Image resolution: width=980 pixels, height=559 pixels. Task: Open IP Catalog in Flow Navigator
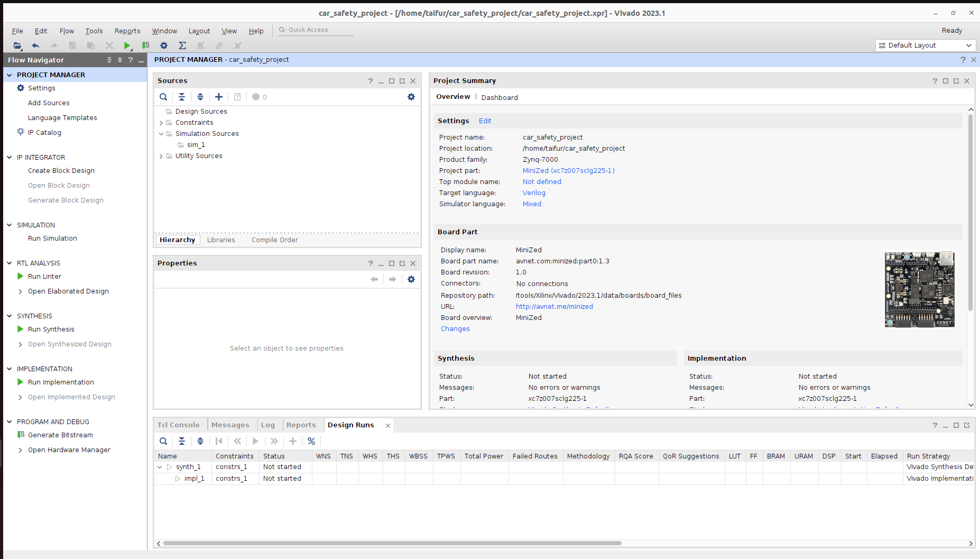(39, 133)
